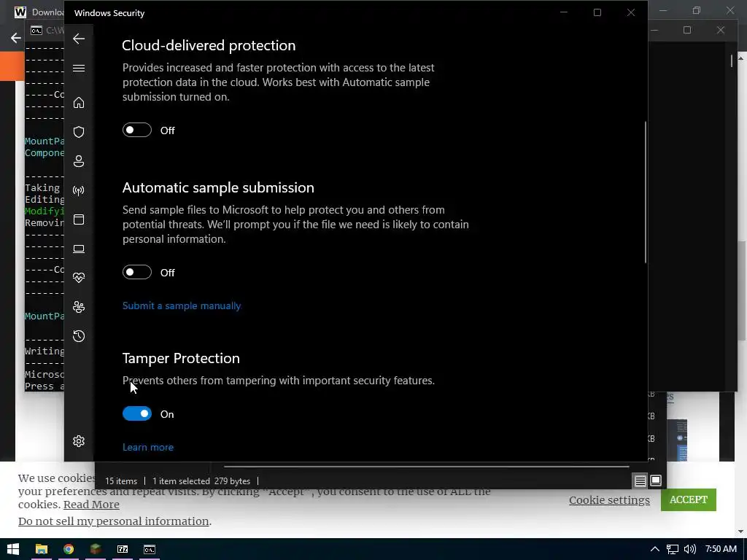Open Home in Windows Security sidebar
This screenshot has width=747, height=560.
point(79,102)
